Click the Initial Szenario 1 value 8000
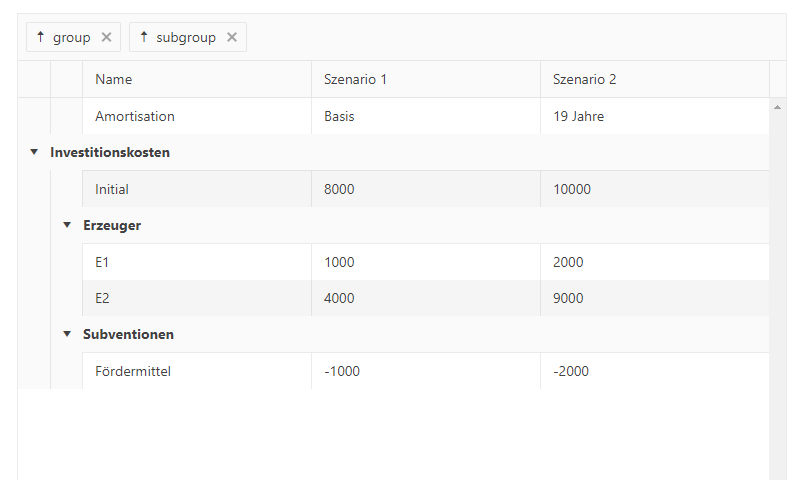 pyautogui.click(x=339, y=189)
